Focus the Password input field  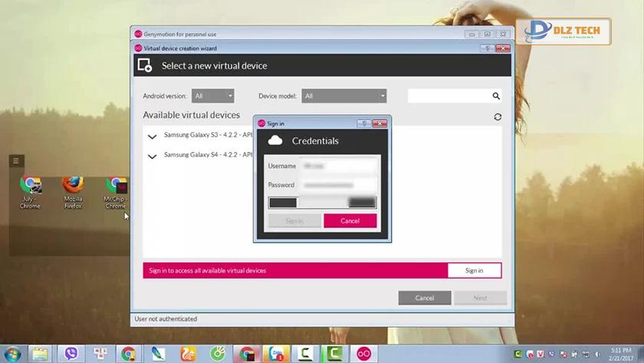[x=338, y=185]
